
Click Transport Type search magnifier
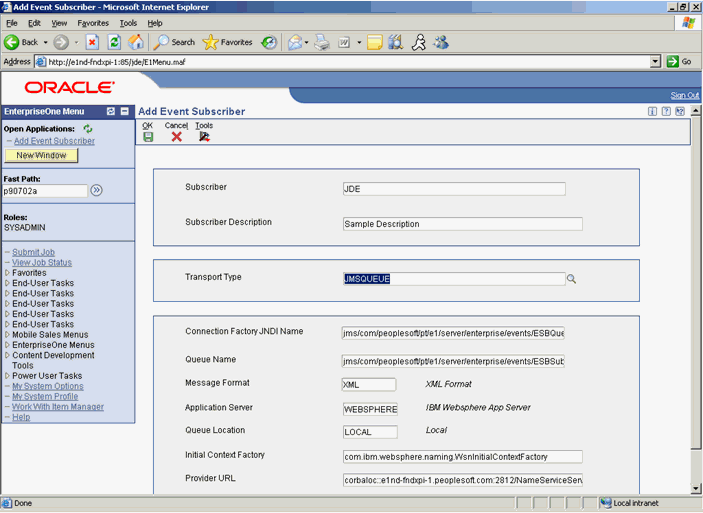[571, 279]
